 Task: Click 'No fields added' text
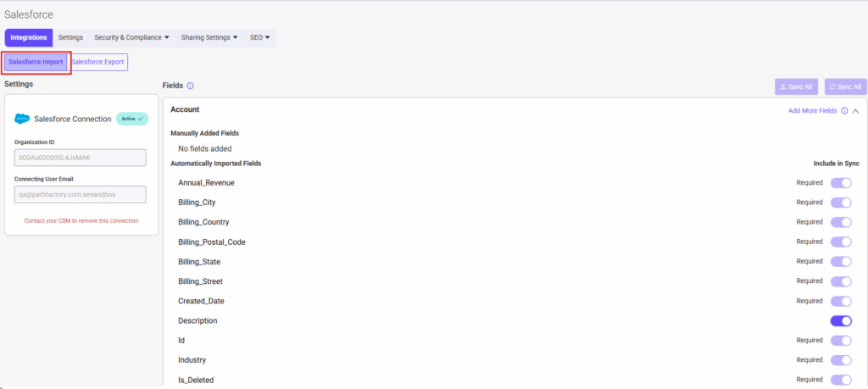(205, 149)
